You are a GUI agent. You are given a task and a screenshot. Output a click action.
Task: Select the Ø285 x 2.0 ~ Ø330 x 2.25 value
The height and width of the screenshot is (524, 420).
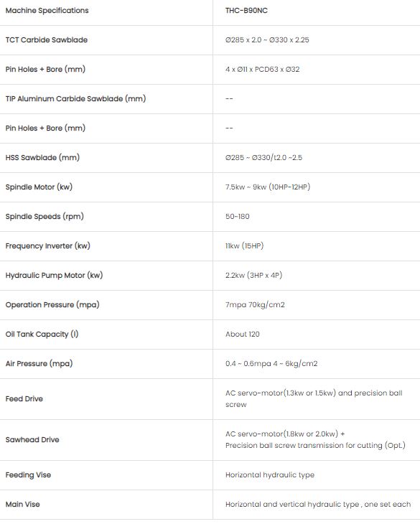tap(267, 40)
